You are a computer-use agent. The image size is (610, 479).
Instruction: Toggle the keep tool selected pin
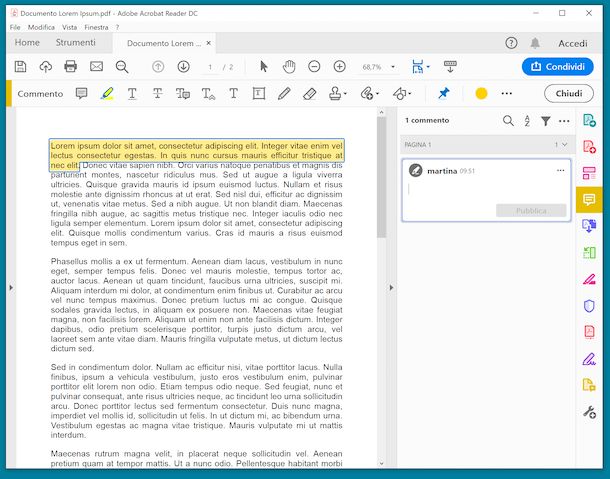pyautogui.click(x=443, y=93)
